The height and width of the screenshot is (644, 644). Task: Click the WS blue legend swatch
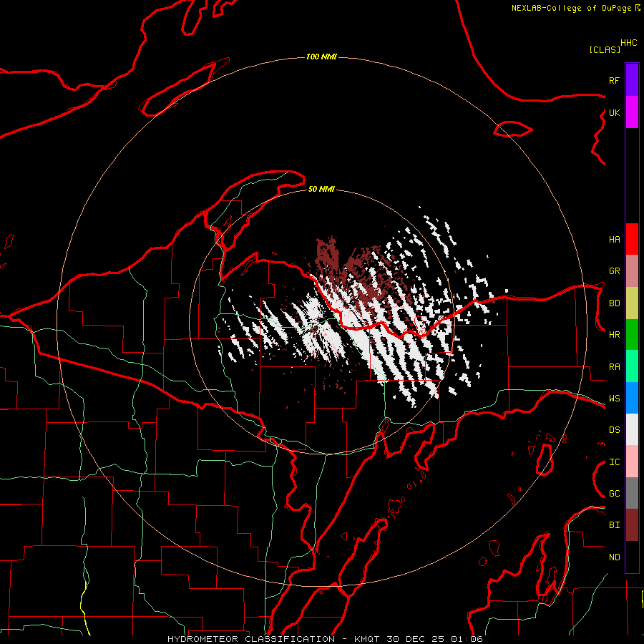[632, 398]
